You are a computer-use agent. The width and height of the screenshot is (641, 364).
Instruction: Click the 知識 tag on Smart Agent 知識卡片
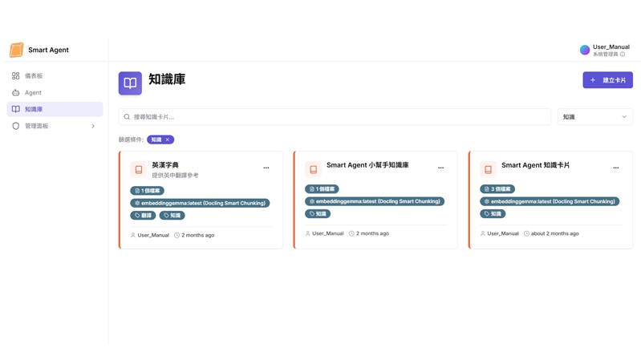pos(493,213)
